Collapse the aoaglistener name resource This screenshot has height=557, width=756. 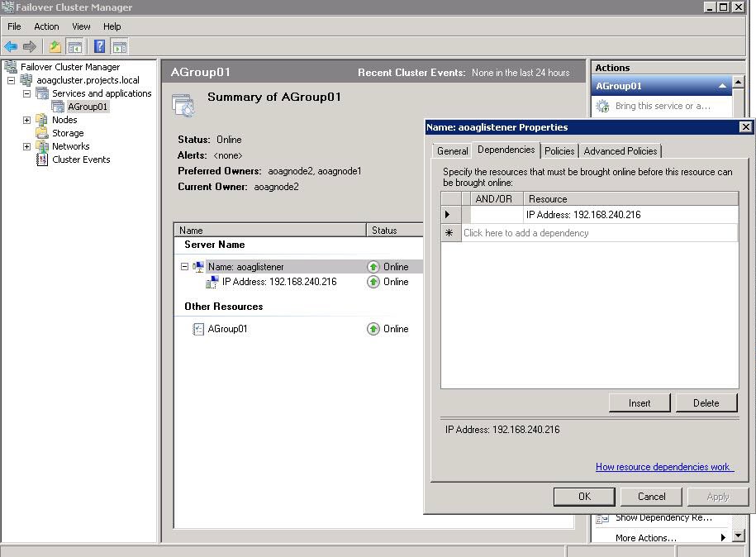pos(184,267)
